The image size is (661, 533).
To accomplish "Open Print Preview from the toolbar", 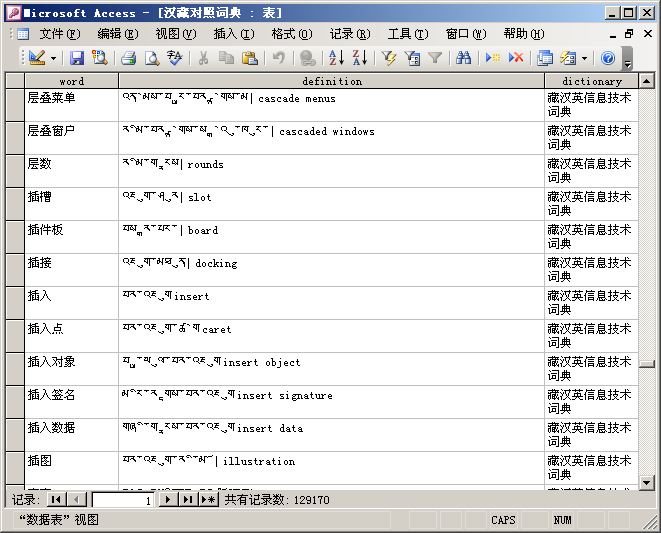I will 152,58.
